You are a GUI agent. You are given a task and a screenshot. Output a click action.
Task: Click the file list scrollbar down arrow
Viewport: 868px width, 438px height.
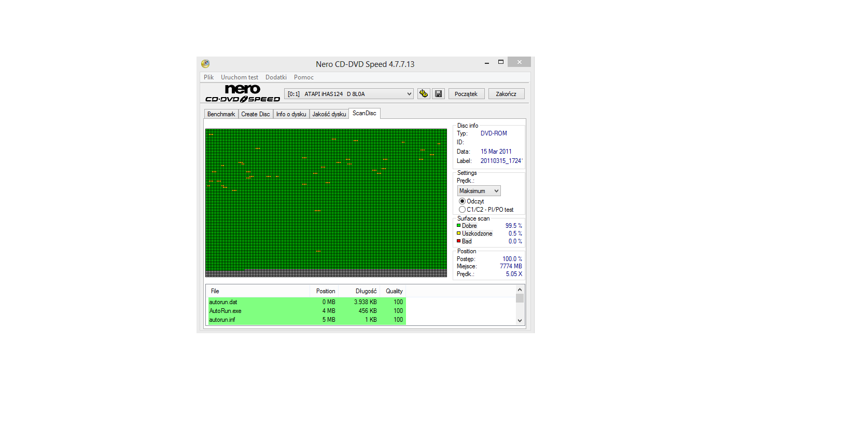point(520,321)
